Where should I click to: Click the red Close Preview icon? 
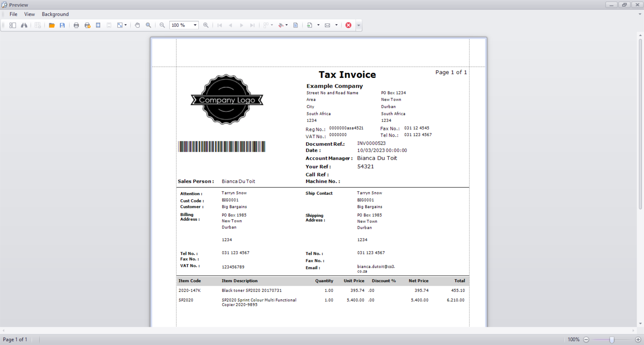[x=348, y=25]
